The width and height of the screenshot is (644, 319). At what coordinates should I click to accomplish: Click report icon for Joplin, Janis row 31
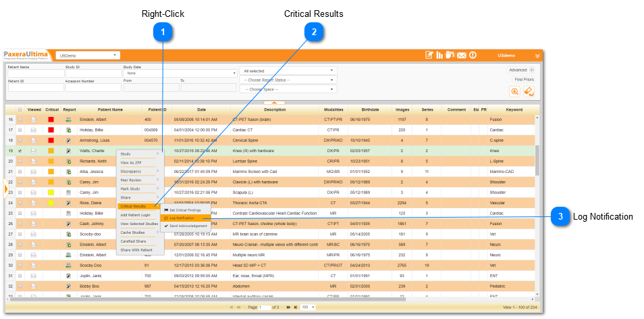click(69, 276)
